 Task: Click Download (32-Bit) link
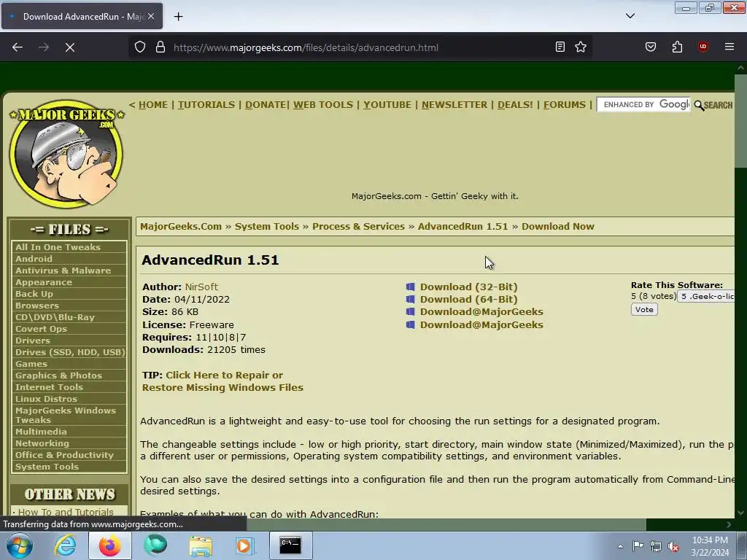468,287
